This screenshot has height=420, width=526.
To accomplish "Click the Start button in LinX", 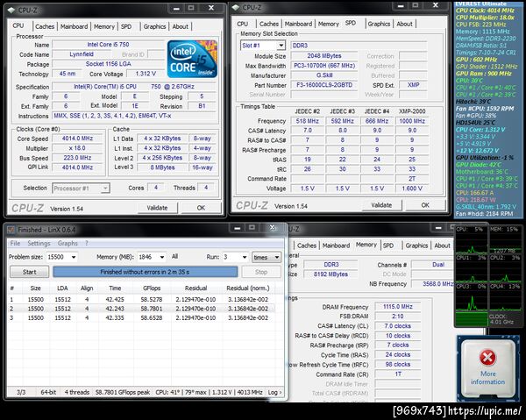I will coord(30,272).
